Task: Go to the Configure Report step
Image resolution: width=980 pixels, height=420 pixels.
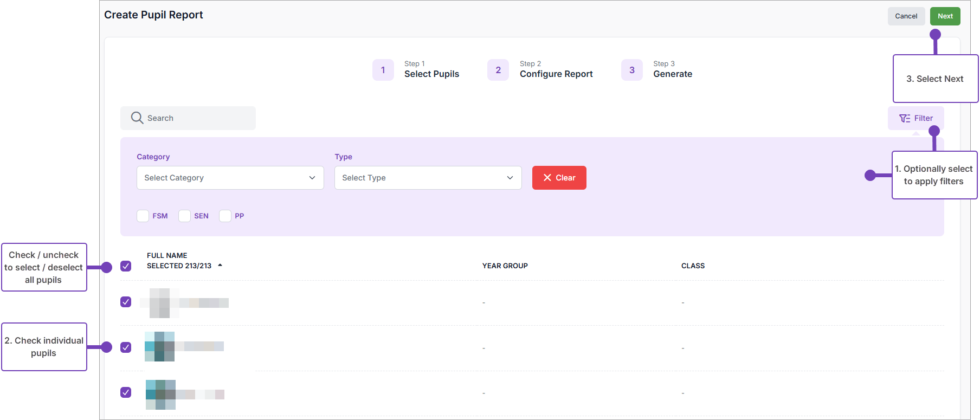Action: pos(556,74)
